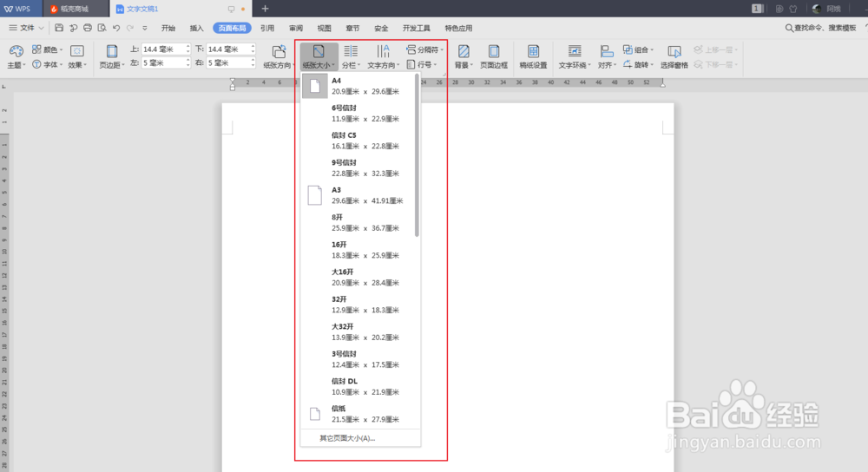Adjust right margin 右 stepper arrows
This screenshot has height=472, width=868.
coord(253,63)
